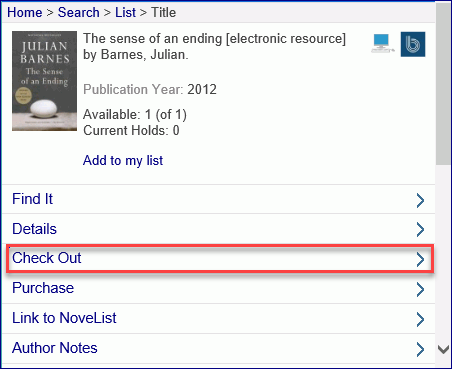Click the Add to my list link
Image resolution: width=452 pixels, height=369 pixels.
123,160
